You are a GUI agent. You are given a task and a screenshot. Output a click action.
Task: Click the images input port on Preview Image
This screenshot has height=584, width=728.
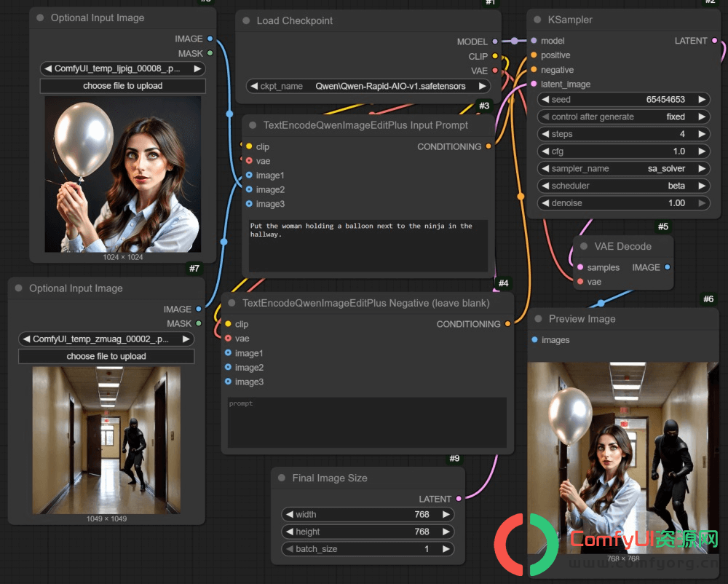click(x=535, y=340)
